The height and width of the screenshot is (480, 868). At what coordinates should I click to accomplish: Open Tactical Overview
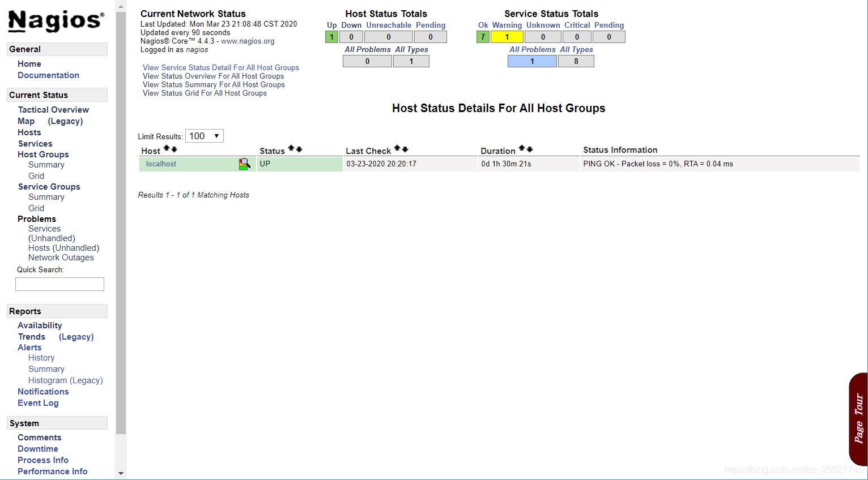pyautogui.click(x=53, y=110)
